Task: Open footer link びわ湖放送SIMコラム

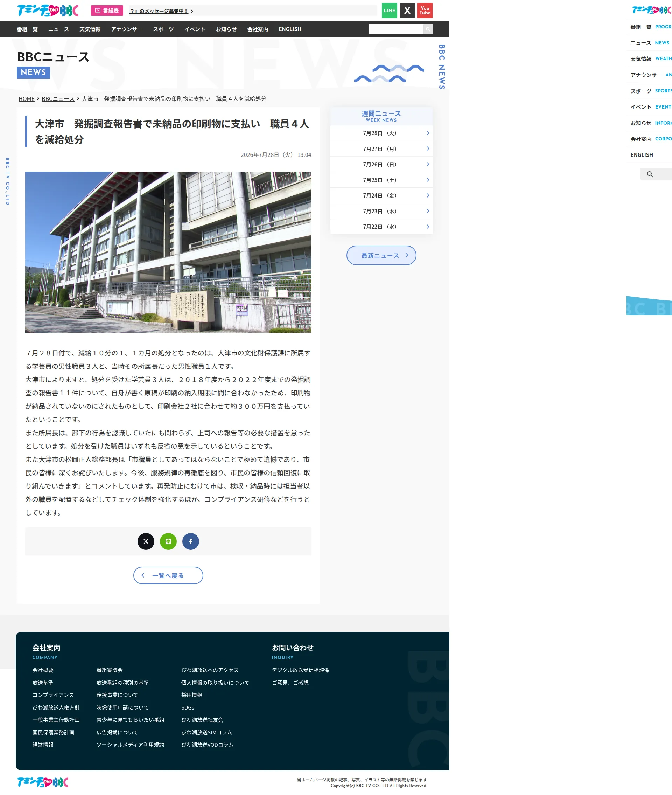Action: pyautogui.click(x=206, y=732)
